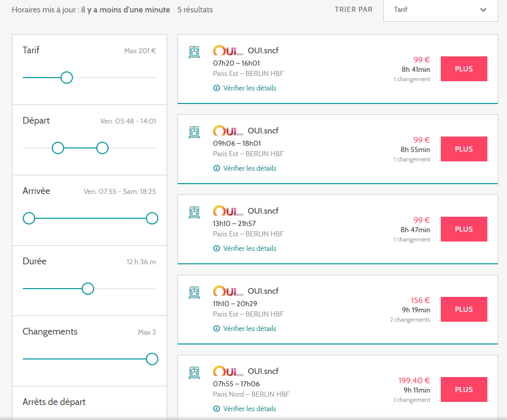Click train icon of the 07h55 – 17h06 trip
Viewport: 507px width, 420px height.
(x=194, y=372)
